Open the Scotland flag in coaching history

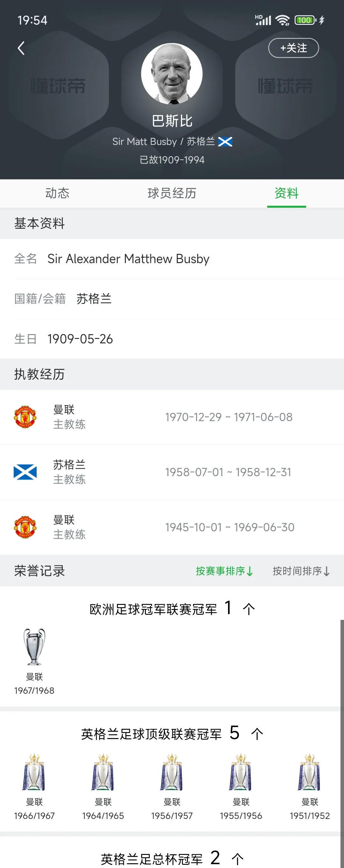[25, 472]
